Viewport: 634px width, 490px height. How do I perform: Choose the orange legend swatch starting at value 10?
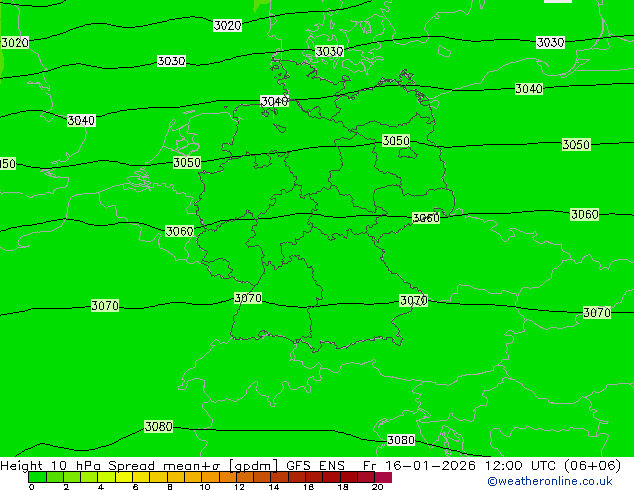210,477
